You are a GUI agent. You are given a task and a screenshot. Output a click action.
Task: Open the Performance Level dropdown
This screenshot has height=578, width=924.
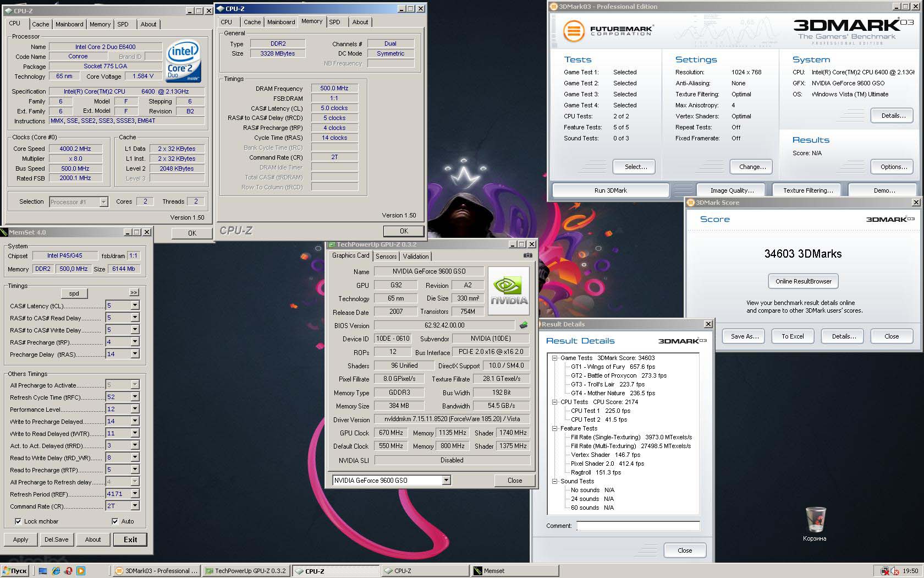pyautogui.click(x=135, y=409)
